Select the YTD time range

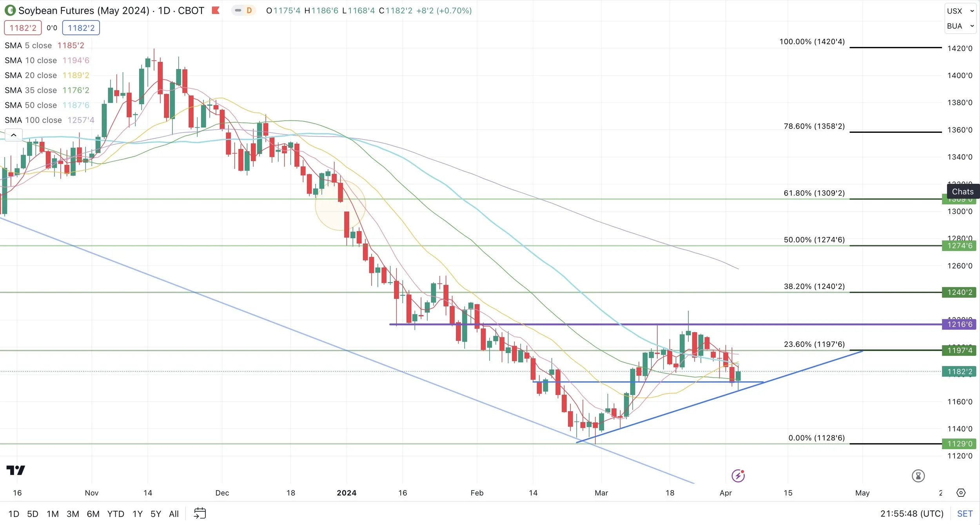pos(116,514)
